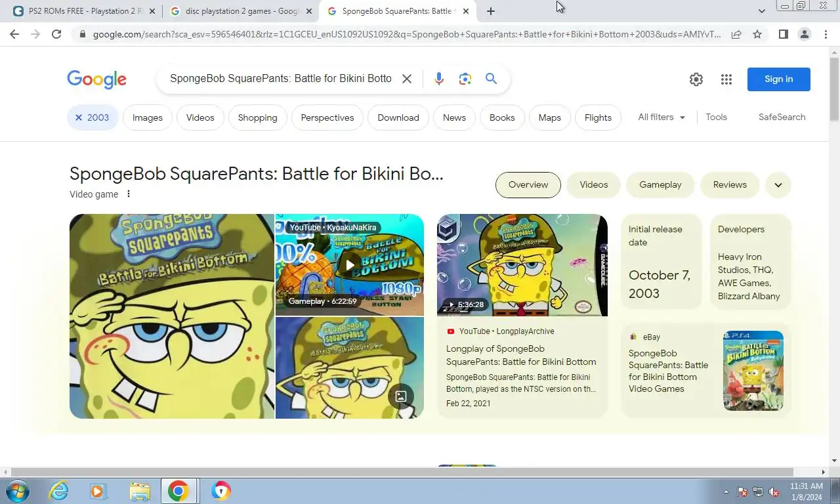Play the KyoakuNaKira gameplay video
The image size is (840, 504).
point(350,265)
